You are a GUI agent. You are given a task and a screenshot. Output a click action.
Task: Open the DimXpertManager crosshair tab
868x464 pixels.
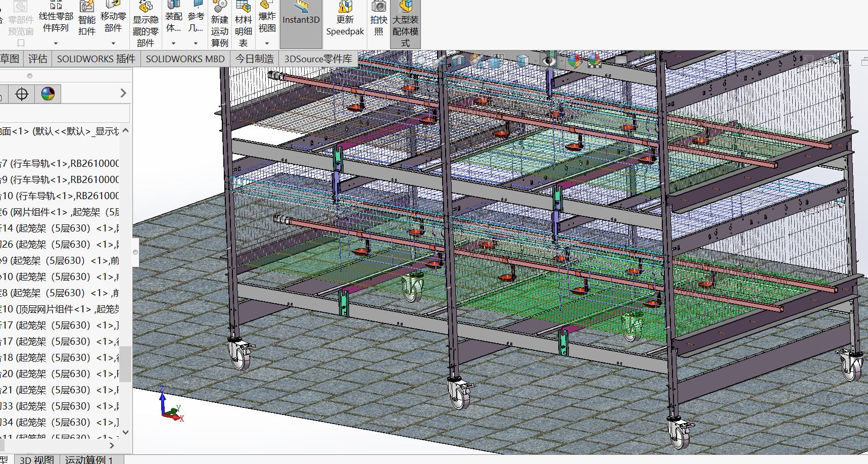tap(22, 94)
